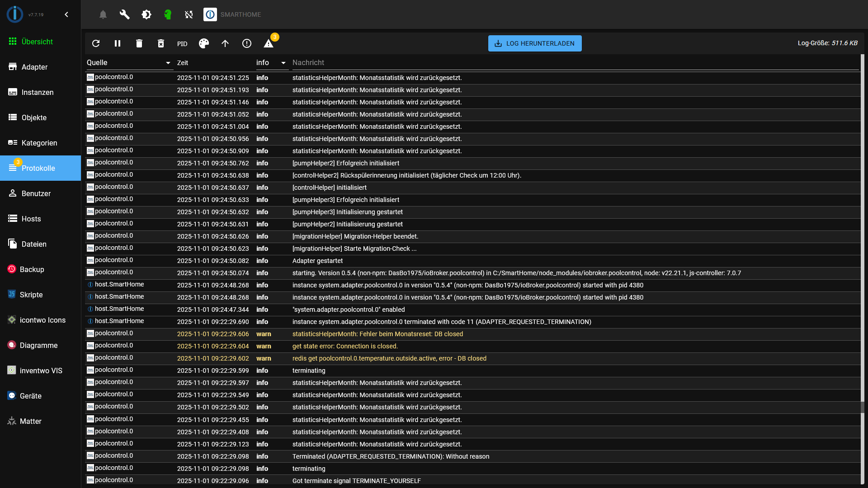Select the warn entry about DB closed

click(x=377, y=334)
